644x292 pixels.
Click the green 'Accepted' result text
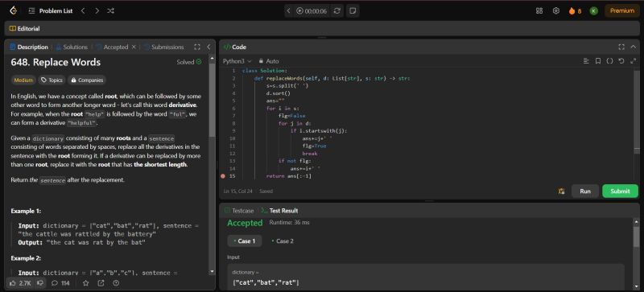pyautogui.click(x=245, y=223)
